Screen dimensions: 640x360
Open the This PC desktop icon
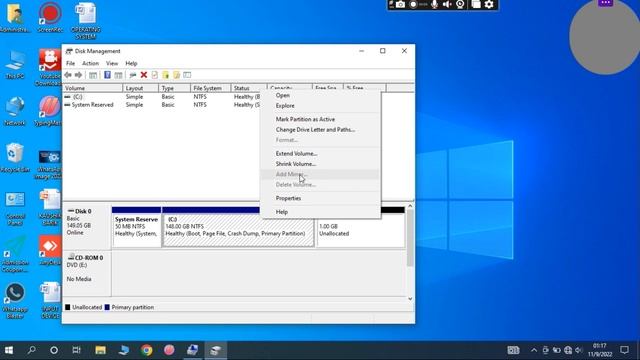pyautogui.click(x=15, y=64)
